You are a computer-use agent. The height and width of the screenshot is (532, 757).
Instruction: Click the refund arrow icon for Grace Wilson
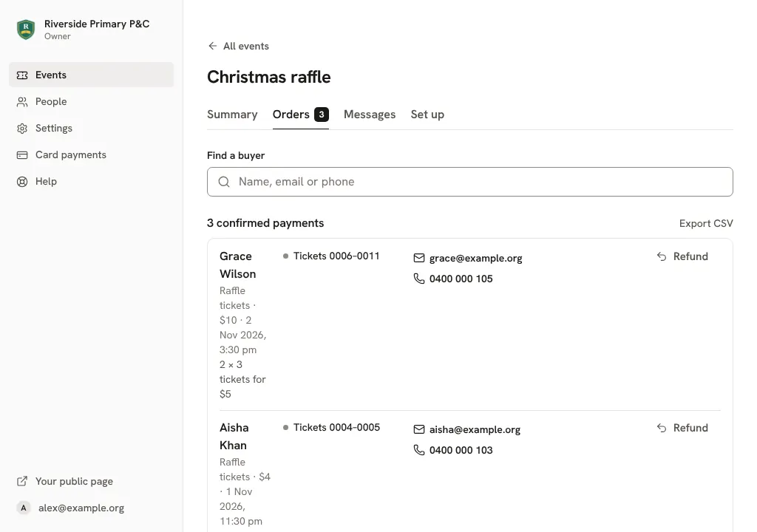(662, 256)
